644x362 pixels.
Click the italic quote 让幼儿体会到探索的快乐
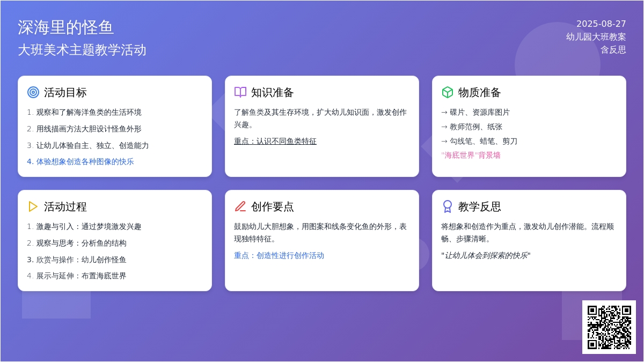486,255
